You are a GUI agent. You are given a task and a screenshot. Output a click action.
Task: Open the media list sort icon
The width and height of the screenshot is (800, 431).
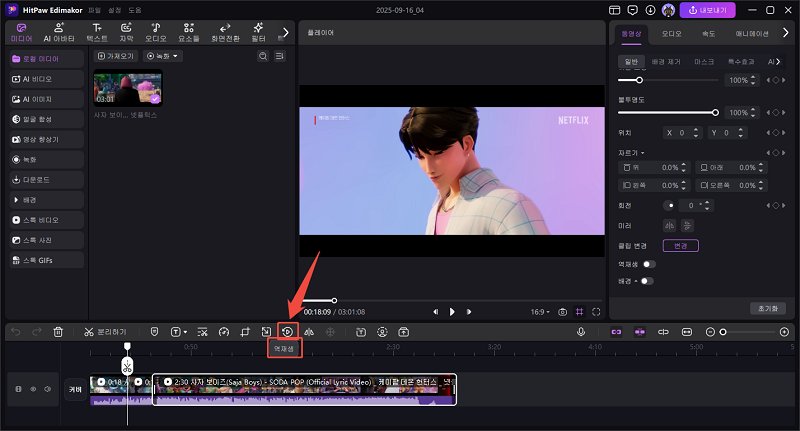click(x=280, y=56)
